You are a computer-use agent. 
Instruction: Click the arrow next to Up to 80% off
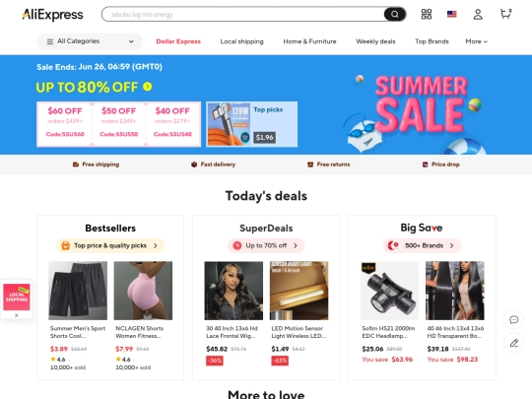[147, 87]
